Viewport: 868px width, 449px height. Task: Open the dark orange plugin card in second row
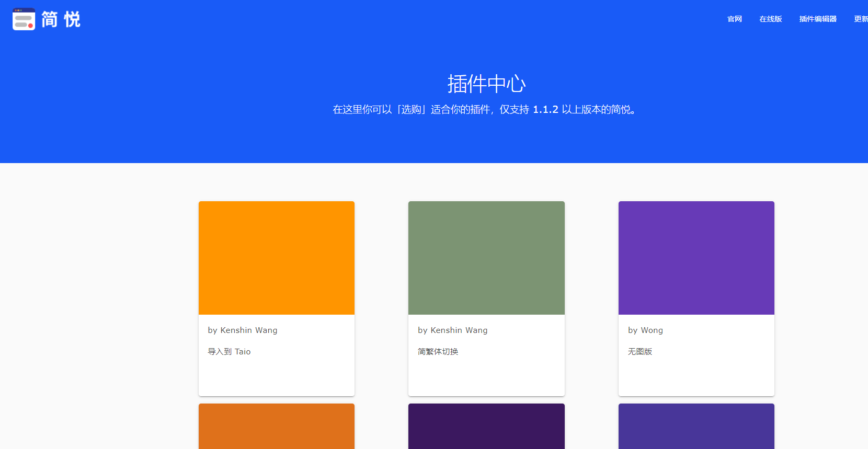(x=277, y=426)
